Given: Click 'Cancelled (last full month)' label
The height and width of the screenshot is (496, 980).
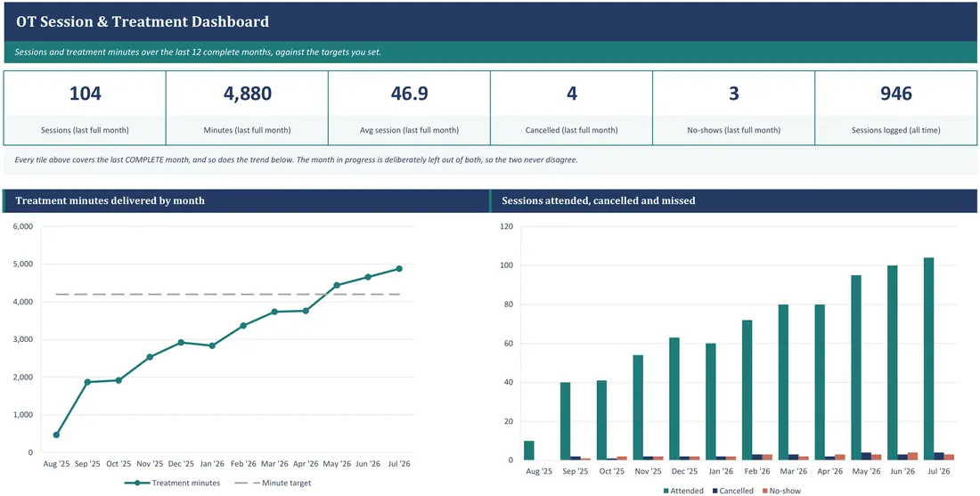Looking at the screenshot, I should [572, 131].
